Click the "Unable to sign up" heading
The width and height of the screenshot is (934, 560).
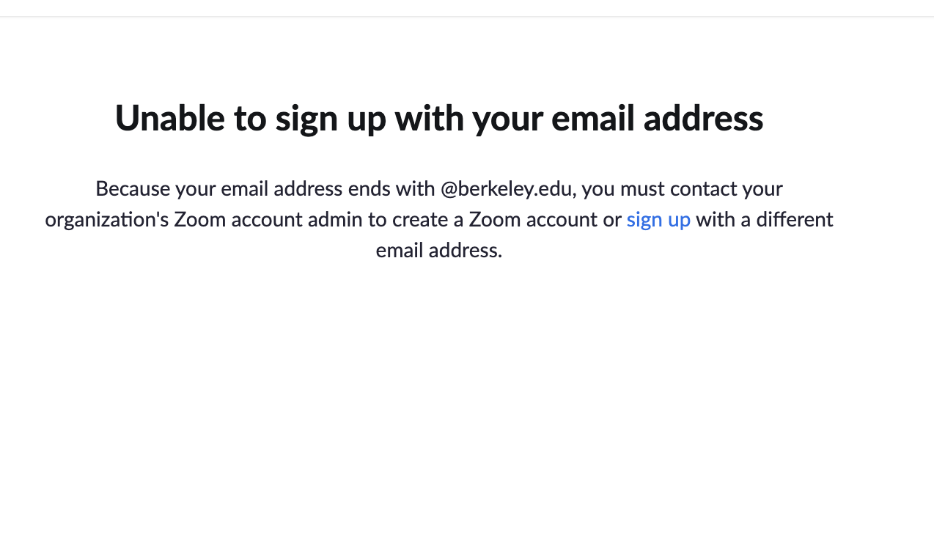438,118
